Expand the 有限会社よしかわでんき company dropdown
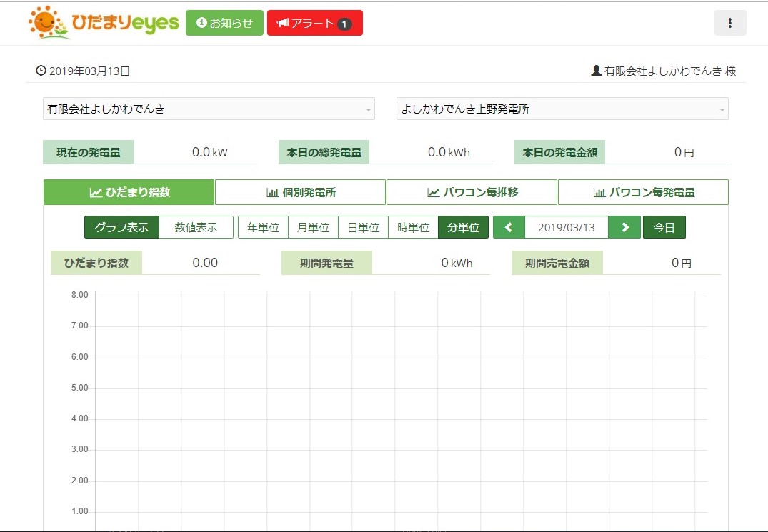The width and height of the screenshot is (768, 532). (209, 109)
